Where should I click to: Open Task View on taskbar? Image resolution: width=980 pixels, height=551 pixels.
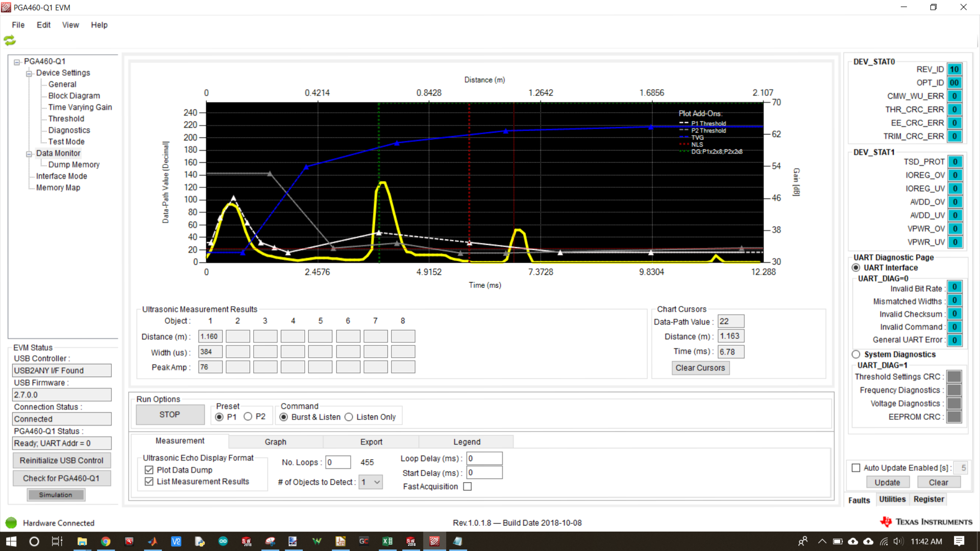click(x=57, y=541)
